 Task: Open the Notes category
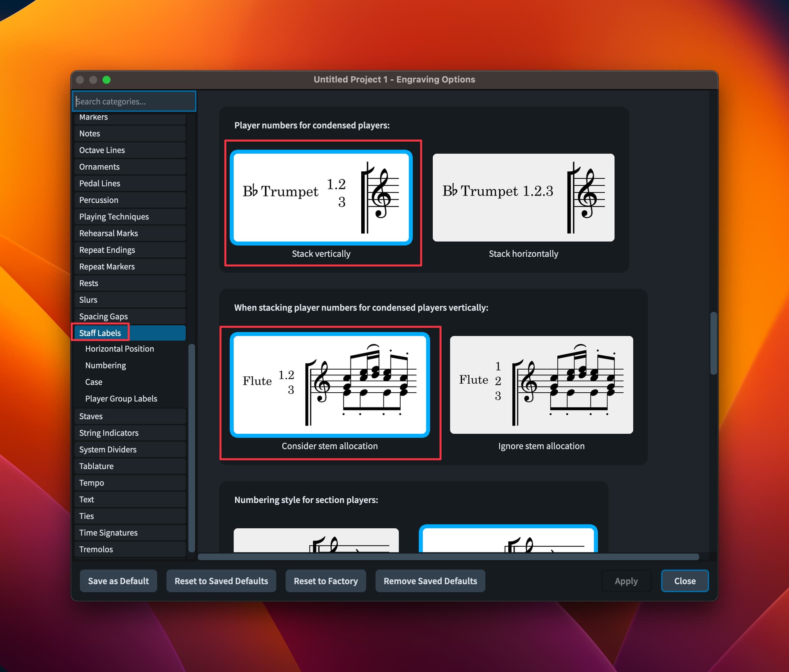click(130, 133)
